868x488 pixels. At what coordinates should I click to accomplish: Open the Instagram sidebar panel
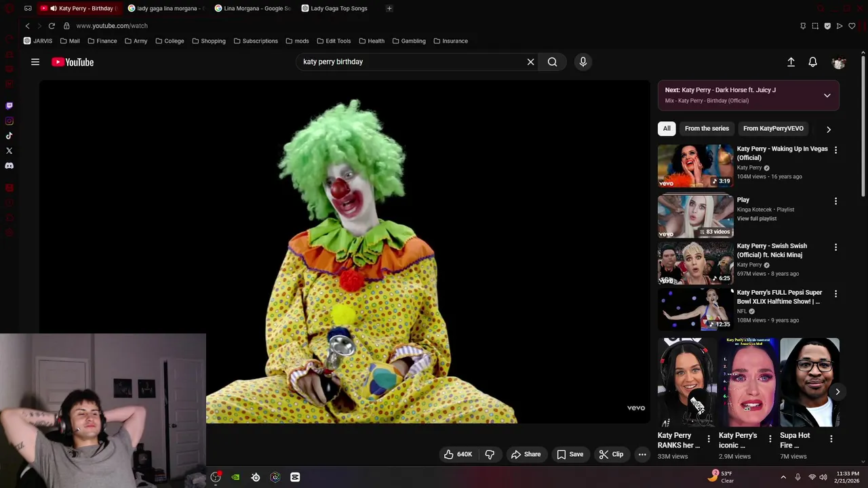pyautogui.click(x=9, y=121)
